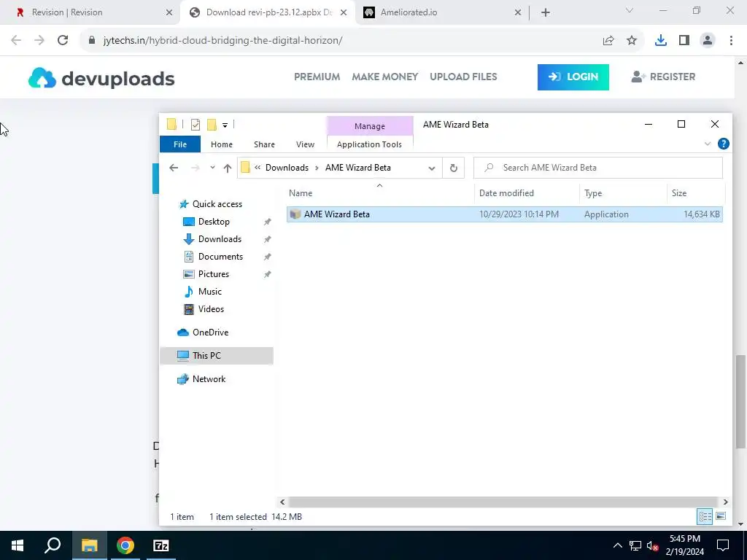Close the Download revi-pb-23.12.apbx tab
The width and height of the screenshot is (747, 560).
click(x=344, y=13)
